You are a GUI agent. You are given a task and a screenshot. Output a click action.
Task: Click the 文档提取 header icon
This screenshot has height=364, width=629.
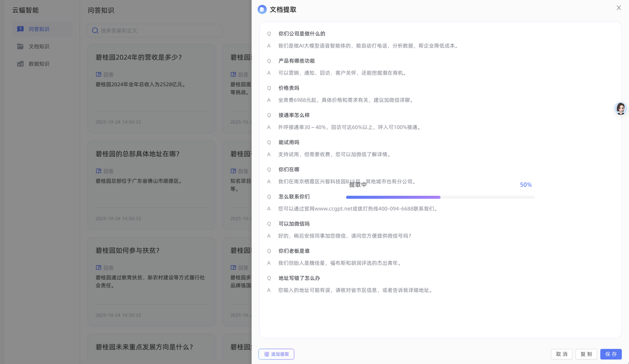pyautogui.click(x=262, y=10)
